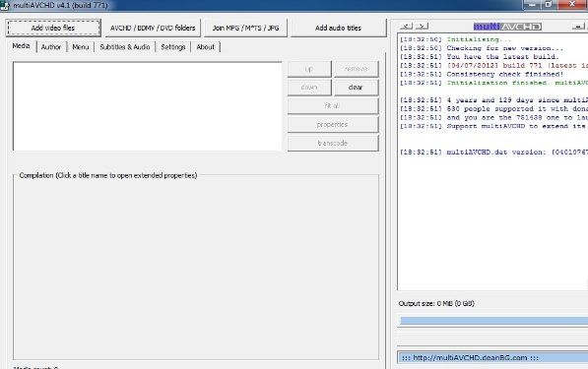Open Subtitles & Audio tab
The height and width of the screenshot is (369, 588).
tap(125, 47)
